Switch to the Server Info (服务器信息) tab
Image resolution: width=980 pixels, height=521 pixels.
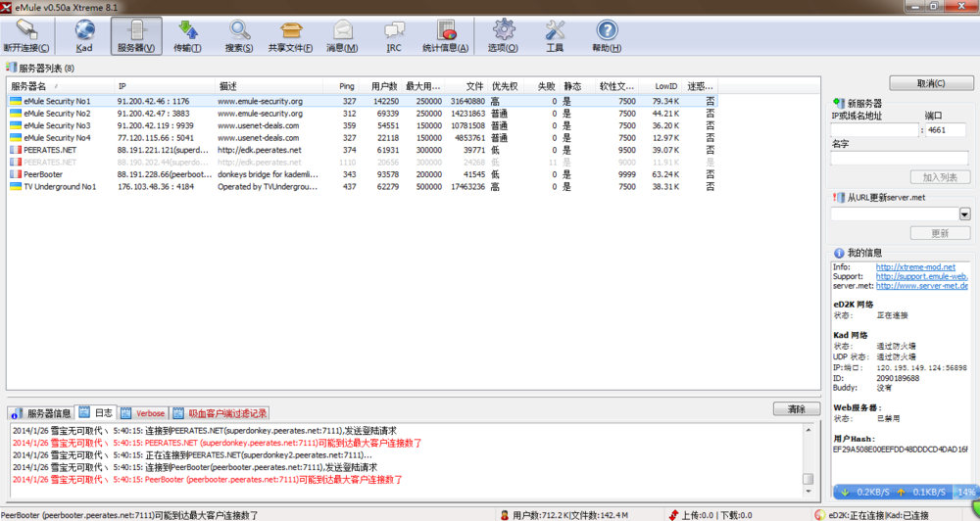(x=41, y=413)
